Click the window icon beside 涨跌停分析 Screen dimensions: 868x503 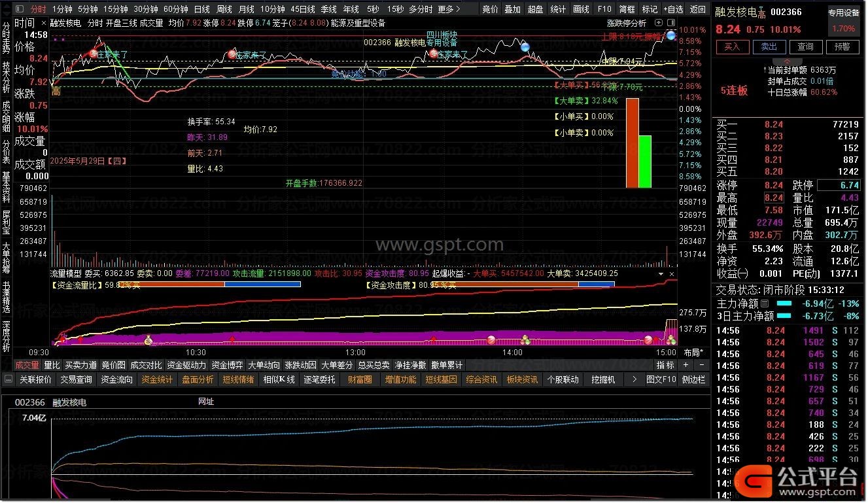coord(670,23)
